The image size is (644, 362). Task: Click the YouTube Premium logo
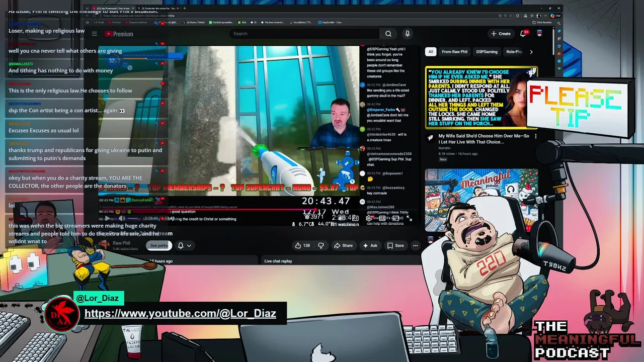(x=119, y=34)
